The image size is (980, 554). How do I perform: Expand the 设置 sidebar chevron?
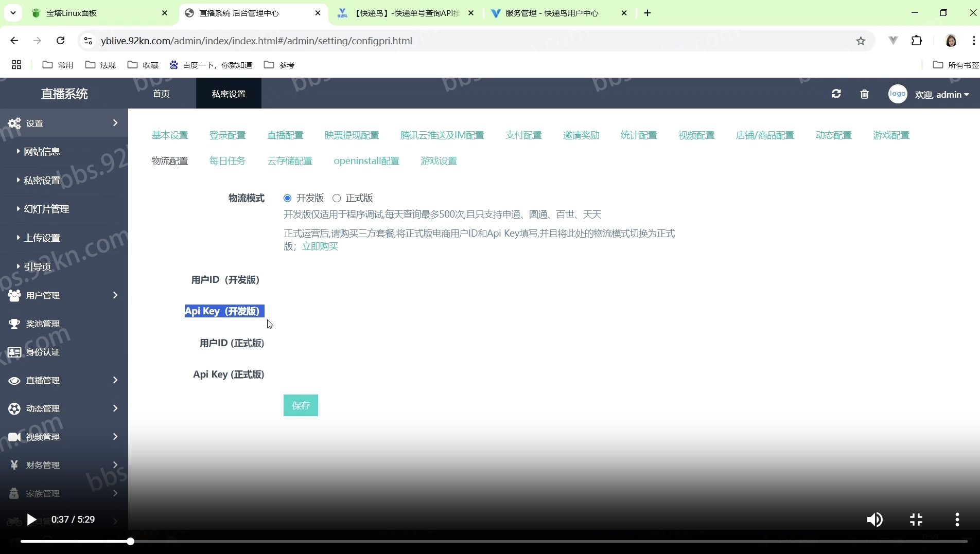[115, 123]
